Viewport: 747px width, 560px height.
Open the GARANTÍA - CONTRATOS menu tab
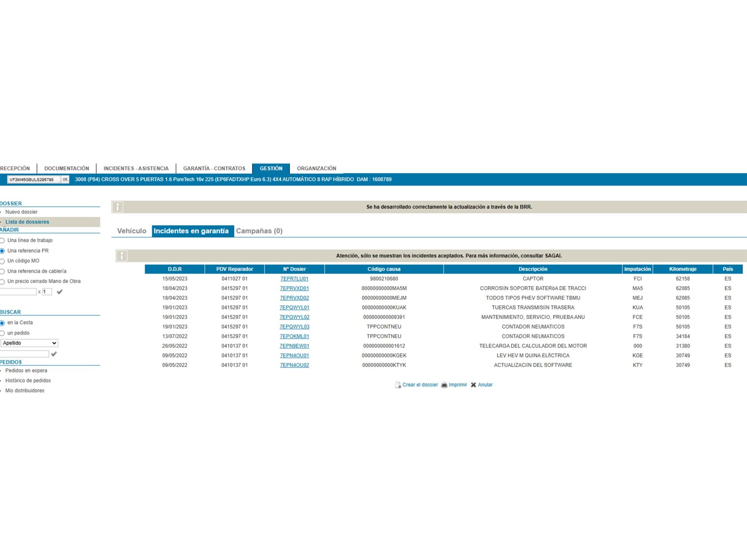pyautogui.click(x=214, y=168)
